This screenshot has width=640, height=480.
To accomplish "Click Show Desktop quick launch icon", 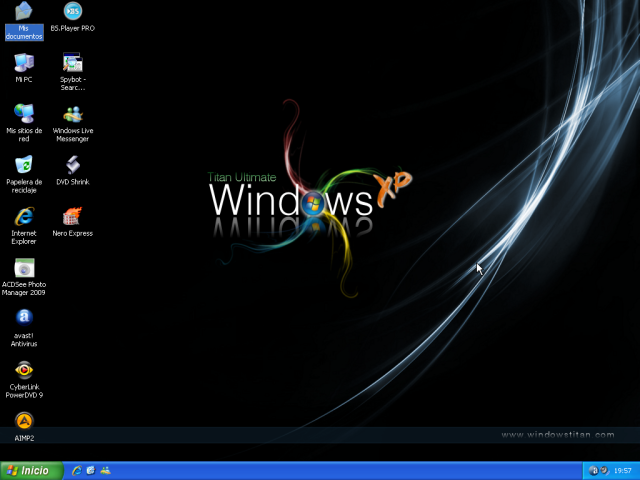I will [x=91, y=471].
